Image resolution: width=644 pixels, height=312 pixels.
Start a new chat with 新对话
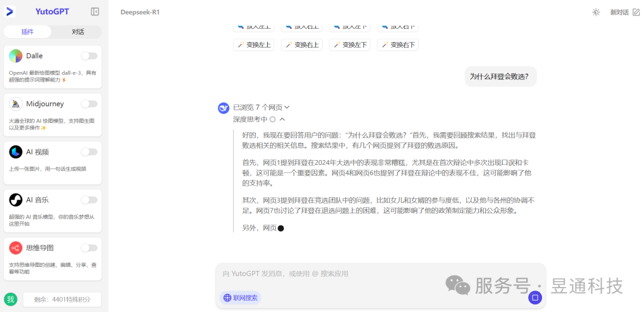tap(625, 13)
